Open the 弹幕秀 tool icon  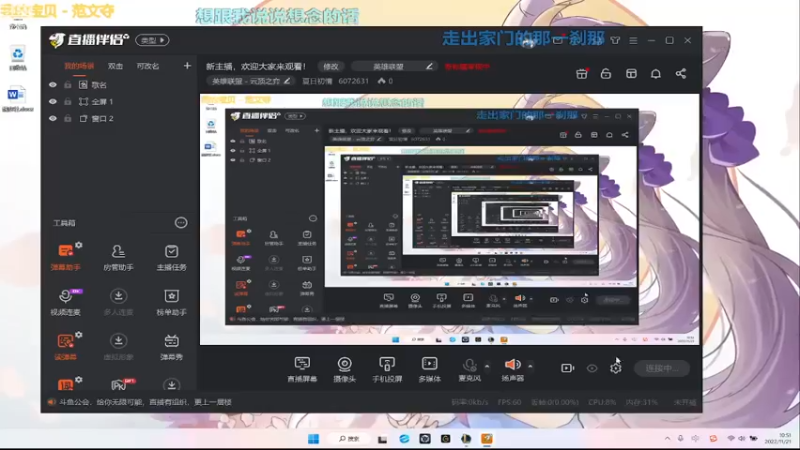pyautogui.click(x=171, y=346)
